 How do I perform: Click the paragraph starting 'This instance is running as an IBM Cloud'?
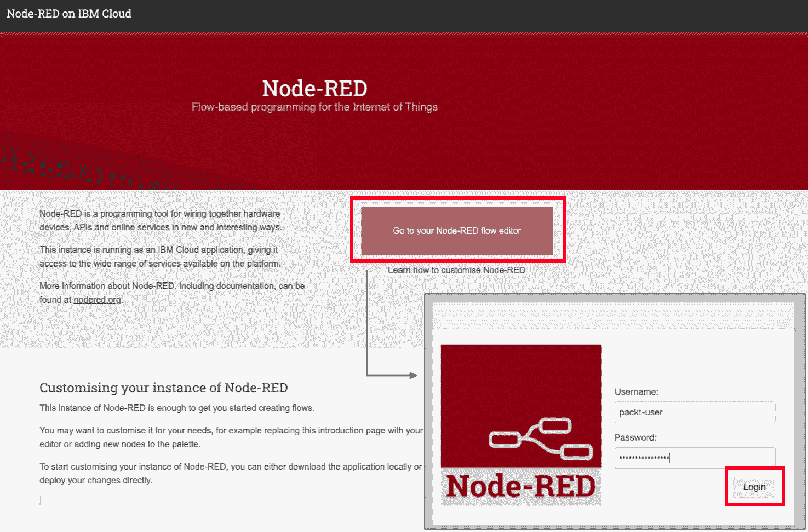click(160, 257)
